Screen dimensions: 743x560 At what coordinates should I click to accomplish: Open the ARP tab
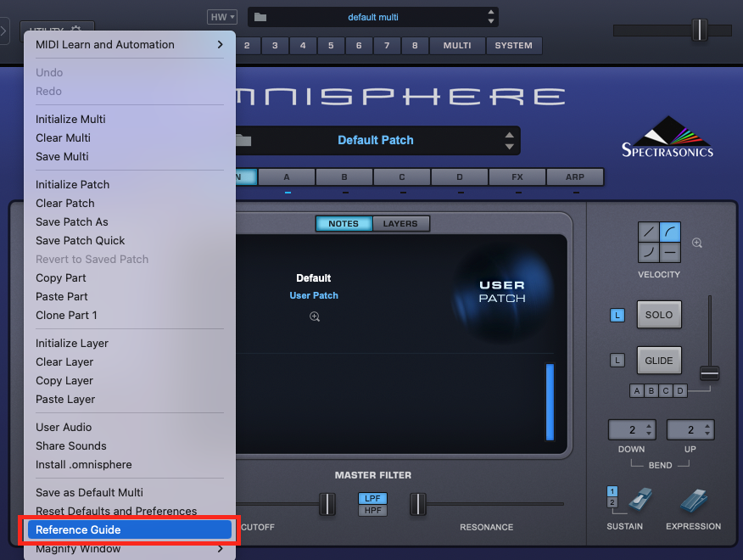(575, 176)
